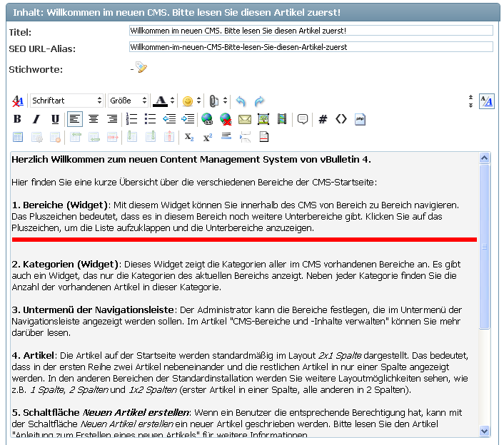
Task: Pick the text color button
Action: point(161,101)
